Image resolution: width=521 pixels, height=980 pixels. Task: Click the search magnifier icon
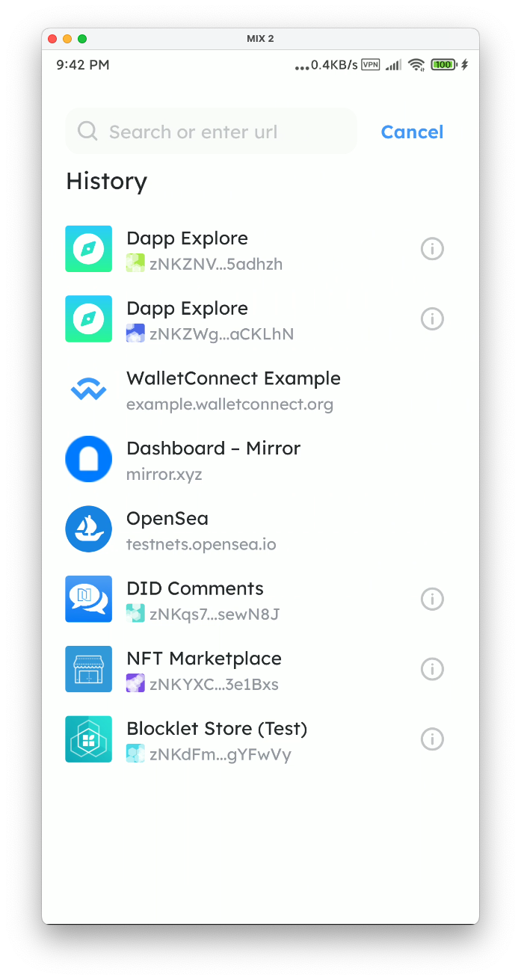point(87,132)
